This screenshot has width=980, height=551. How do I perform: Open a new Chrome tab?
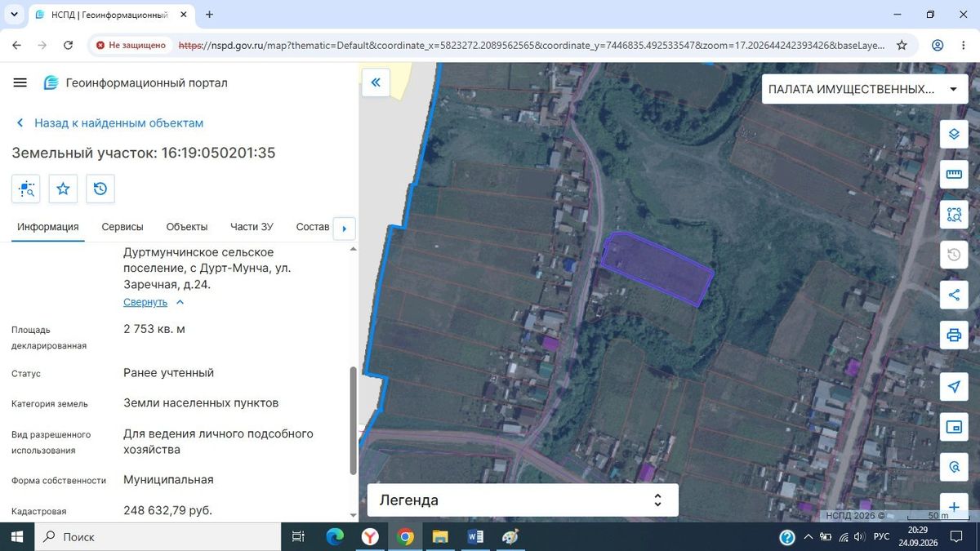[x=210, y=15]
